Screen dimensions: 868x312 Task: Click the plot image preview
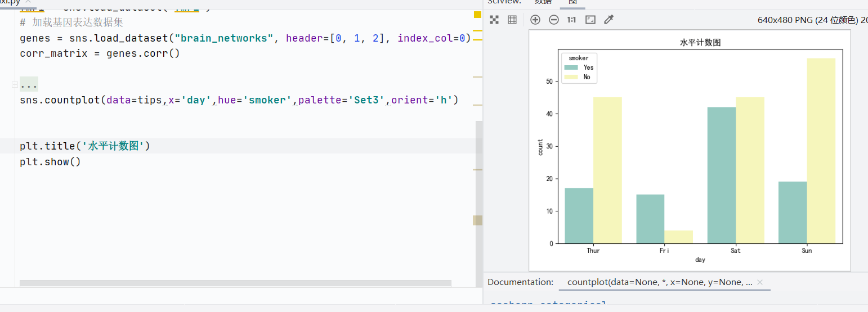point(690,150)
